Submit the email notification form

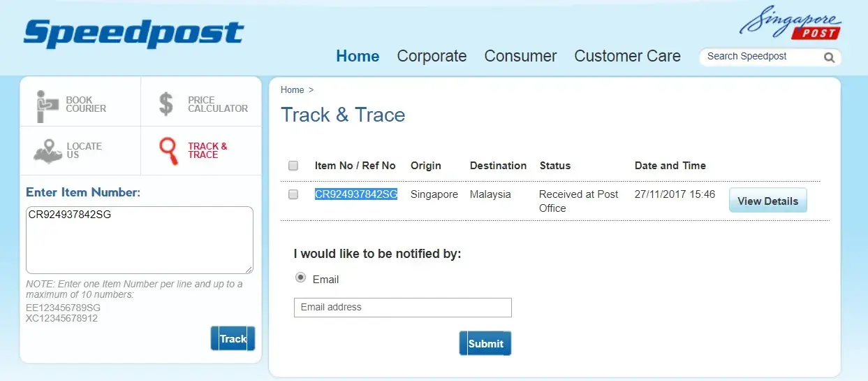[x=485, y=343]
